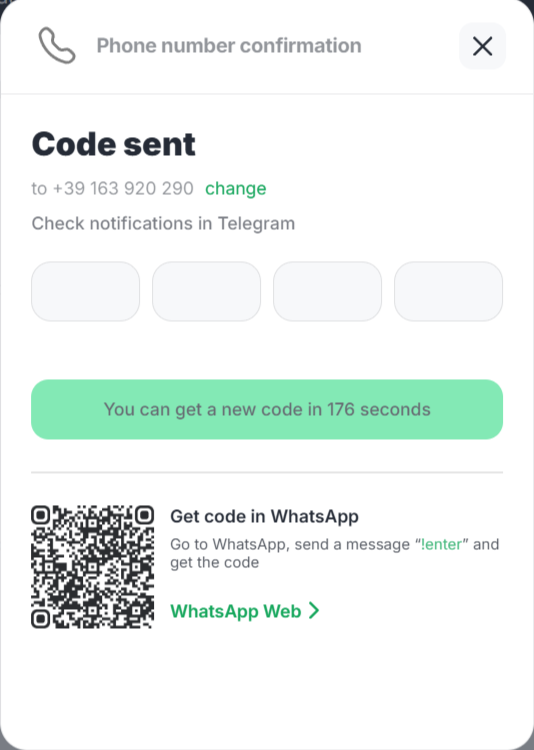Screen dimensions: 534x750
Task: Click the divider line above WhatsApp section
Action: click(267, 472)
